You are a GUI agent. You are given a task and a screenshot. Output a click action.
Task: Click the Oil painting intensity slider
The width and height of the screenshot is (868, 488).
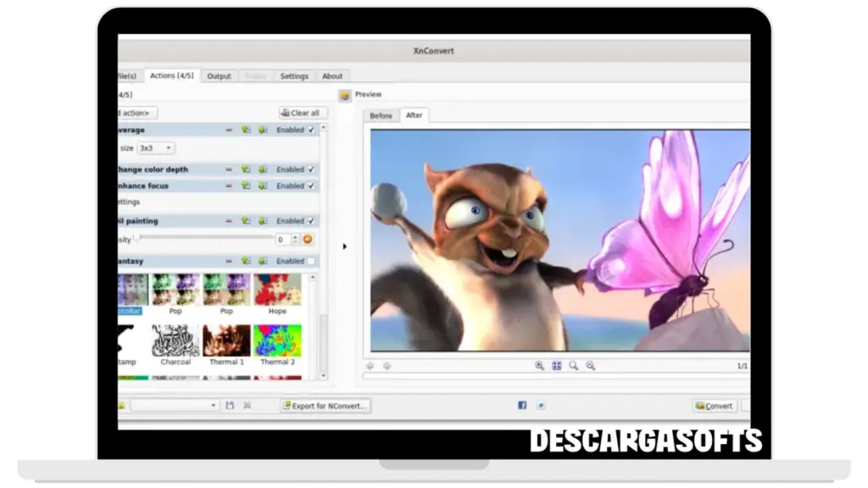pos(203,239)
